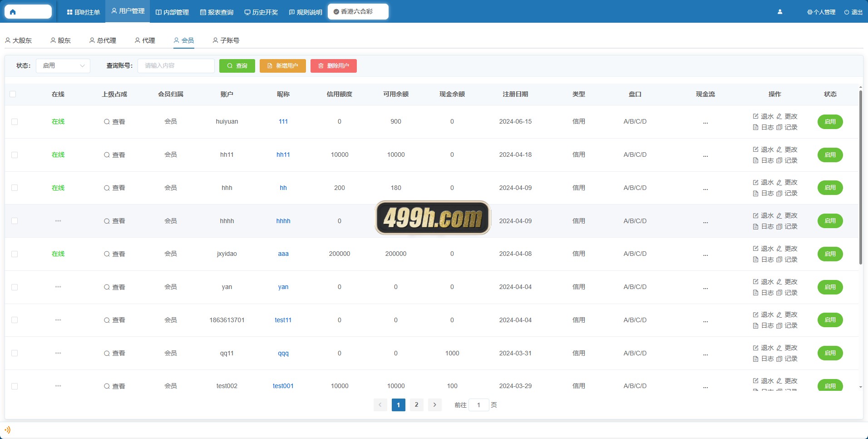This screenshot has width=868, height=439.
Task: Check the yan row checkbox
Action: coord(15,287)
